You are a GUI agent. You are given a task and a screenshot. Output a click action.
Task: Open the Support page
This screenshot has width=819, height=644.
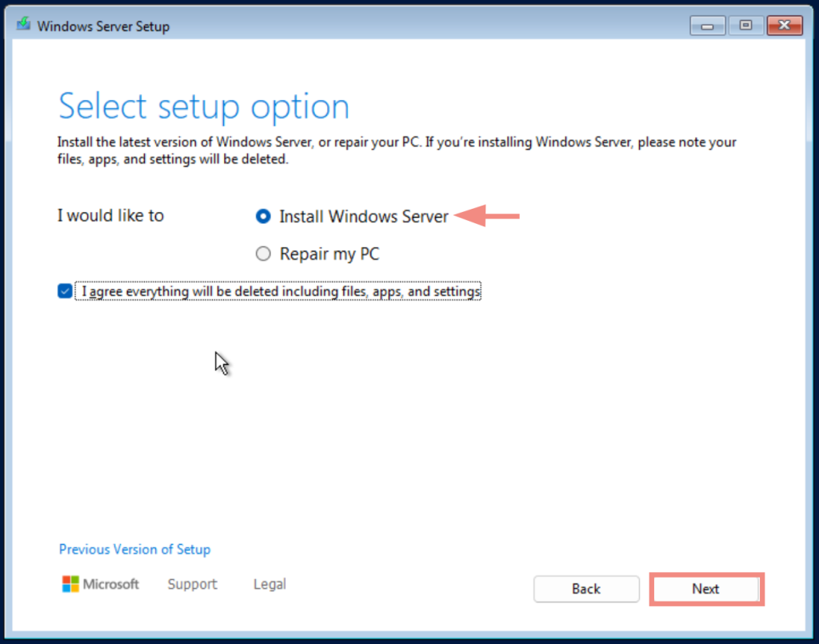coord(192,584)
